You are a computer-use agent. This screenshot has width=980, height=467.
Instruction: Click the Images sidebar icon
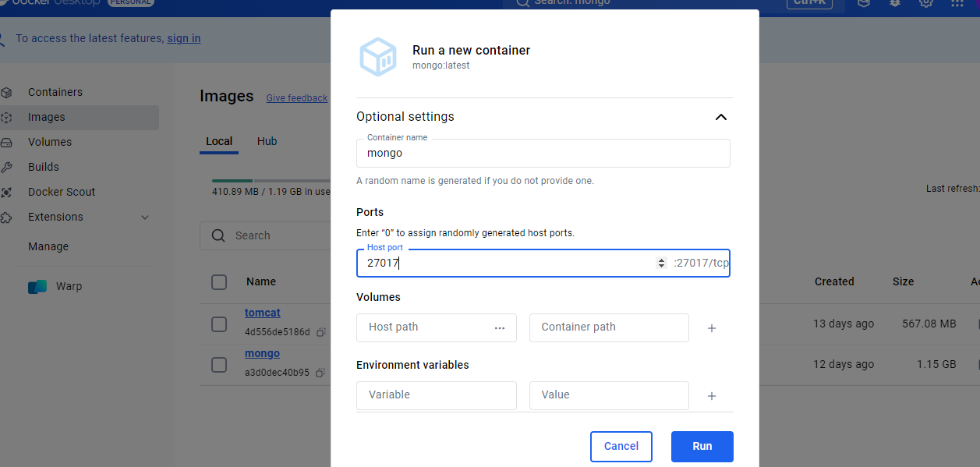click(x=6, y=118)
